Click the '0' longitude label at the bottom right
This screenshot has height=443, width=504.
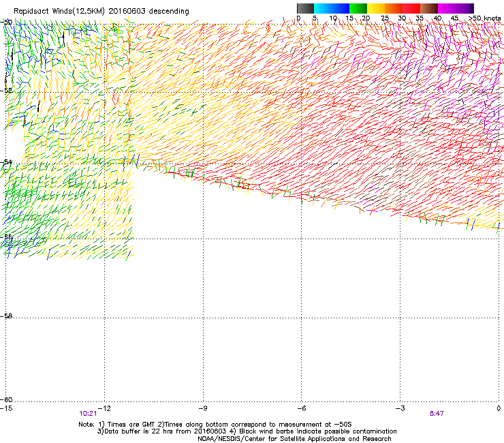pyautogui.click(x=499, y=408)
